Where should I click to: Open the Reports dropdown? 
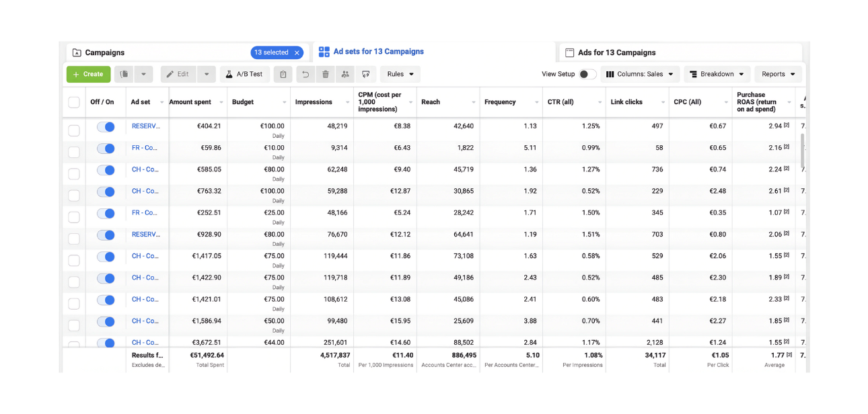click(778, 74)
